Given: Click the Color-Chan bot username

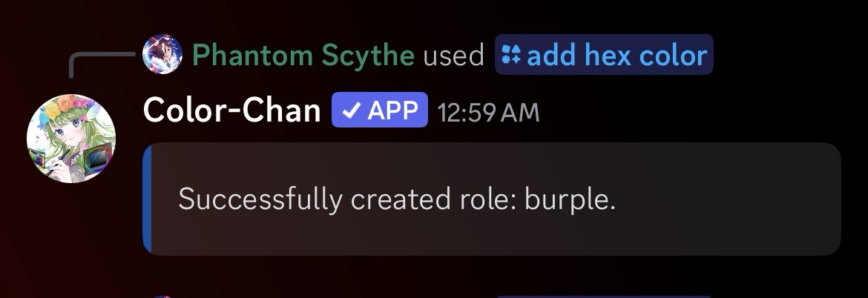Looking at the screenshot, I should tap(231, 111).
